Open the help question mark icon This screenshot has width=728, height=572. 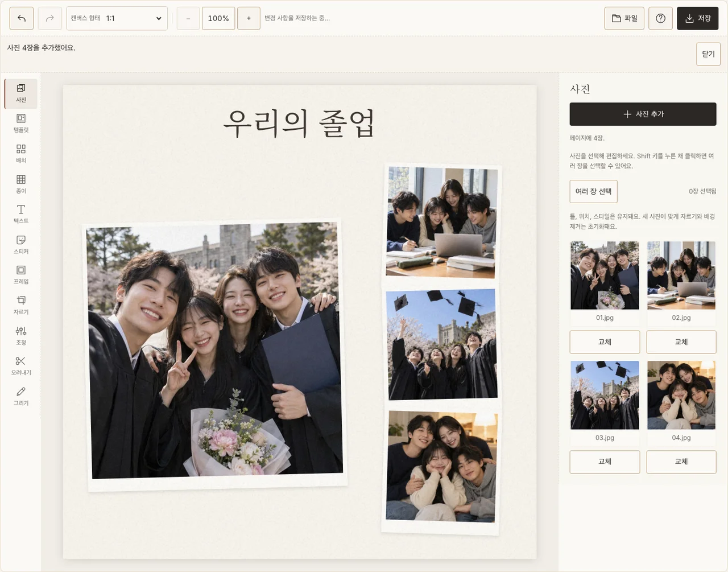point(660,18)
